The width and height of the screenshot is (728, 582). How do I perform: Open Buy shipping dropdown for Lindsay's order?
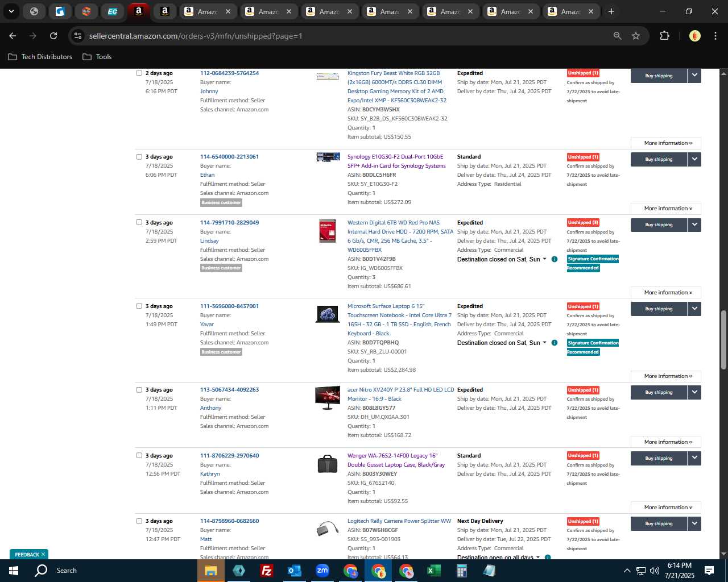click(694, 225)
